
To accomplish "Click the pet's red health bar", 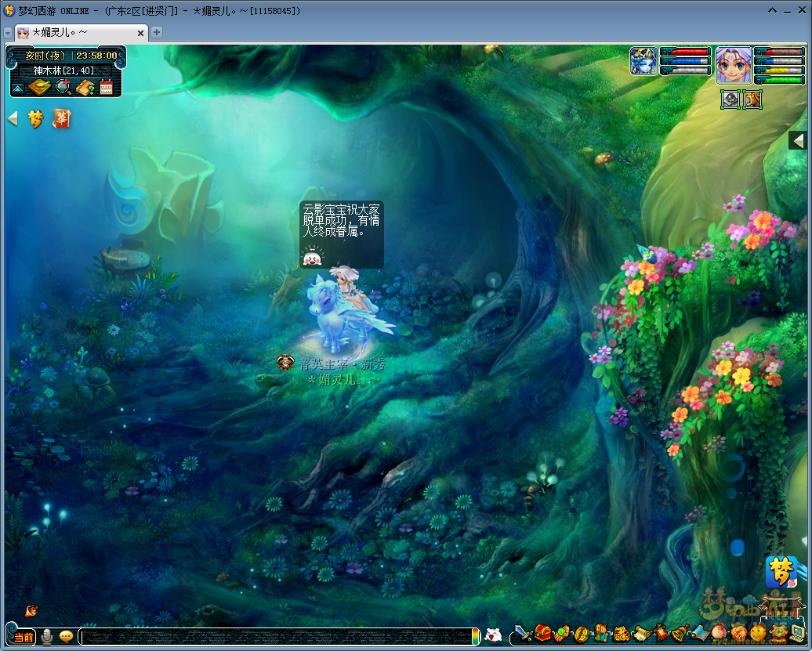I will coord(684,52).
